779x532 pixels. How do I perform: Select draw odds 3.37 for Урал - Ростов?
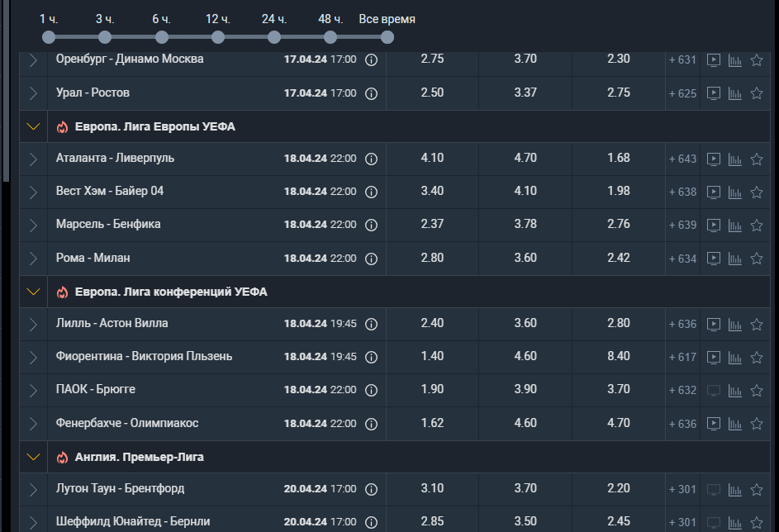[x=525, y=93]
